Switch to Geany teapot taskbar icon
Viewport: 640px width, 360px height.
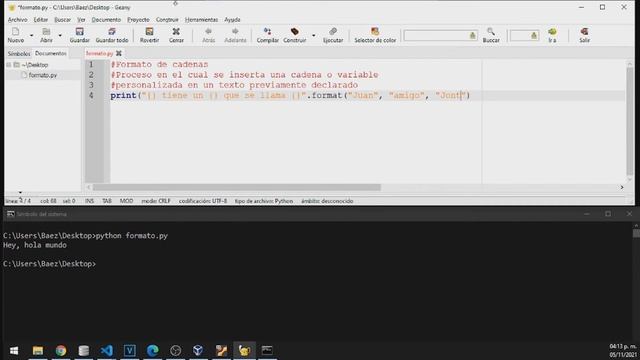tap(244, 351)
